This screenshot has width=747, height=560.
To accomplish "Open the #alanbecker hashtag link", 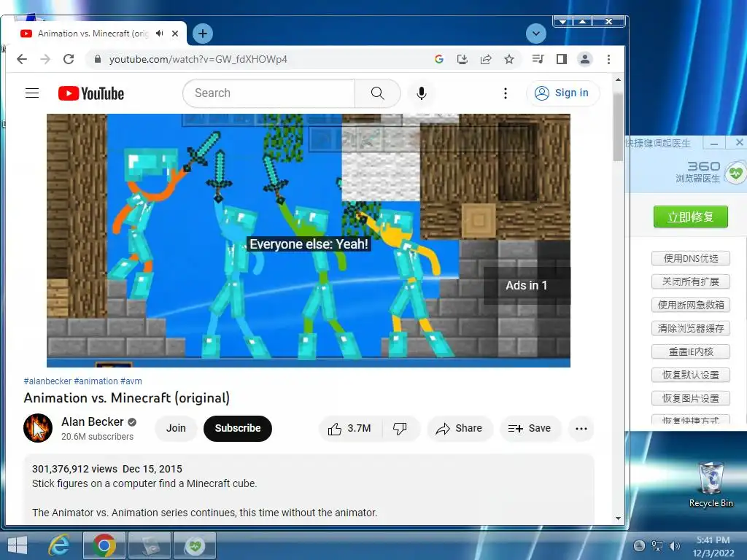I will coord(47,381).
